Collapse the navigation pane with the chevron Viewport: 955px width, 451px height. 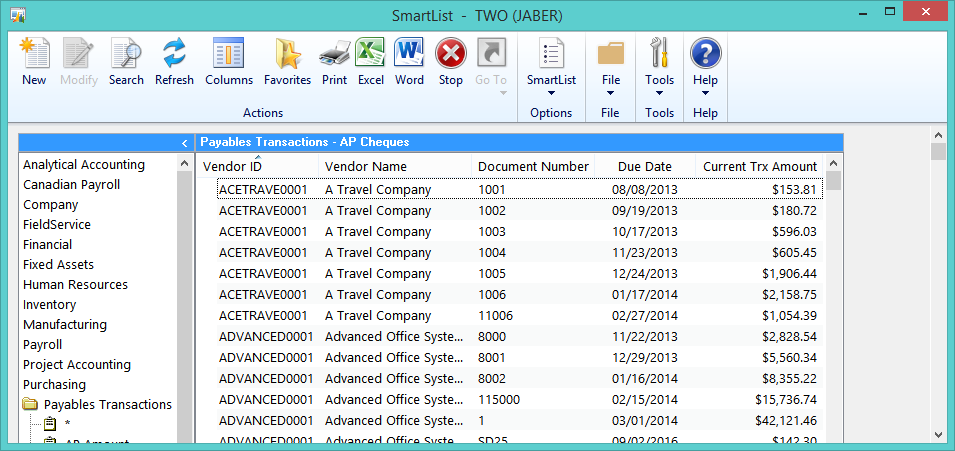tap(185, 143)
